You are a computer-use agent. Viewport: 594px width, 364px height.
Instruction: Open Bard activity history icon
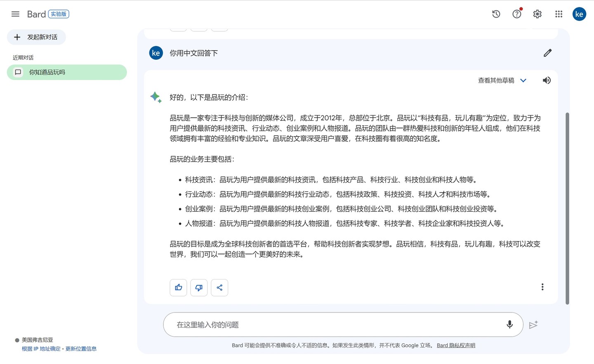click(496, 14)
